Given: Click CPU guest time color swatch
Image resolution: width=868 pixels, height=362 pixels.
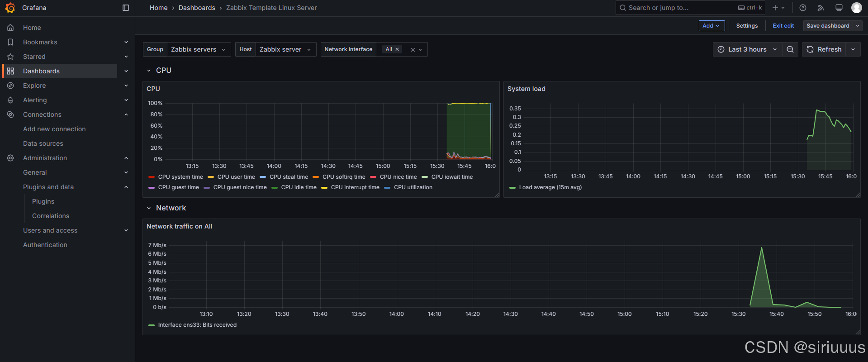Looking at the screenshot, I should (x=152, y=188).
